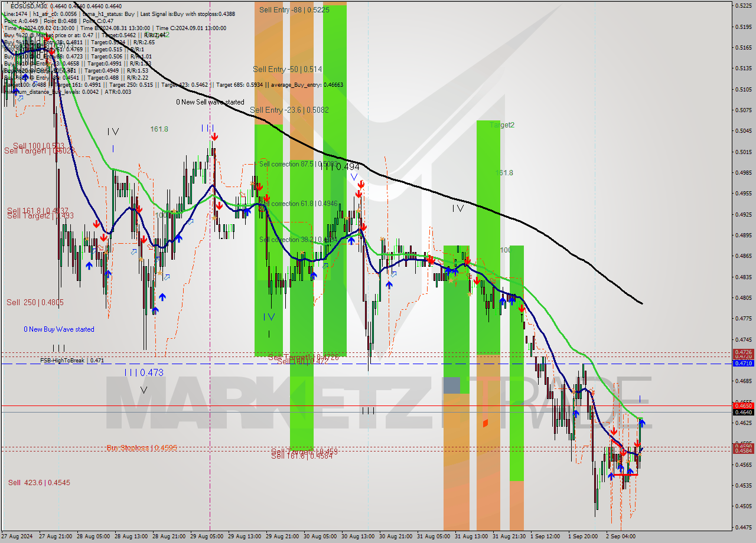Click red down arrow above wave III peak
This screenshot has width=756, height=543.
click(x=214, y=137)
